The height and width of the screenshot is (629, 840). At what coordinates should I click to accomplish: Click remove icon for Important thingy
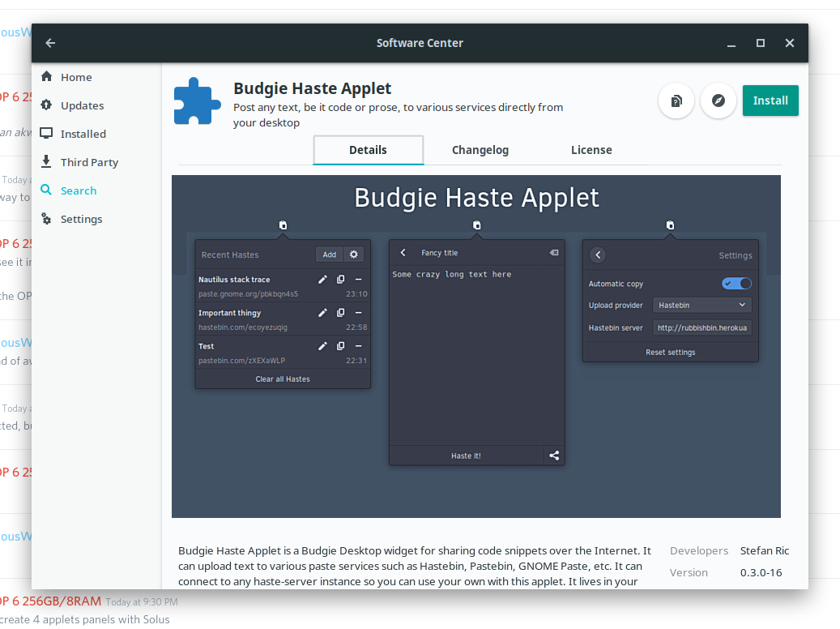click(x=358, y=313)
